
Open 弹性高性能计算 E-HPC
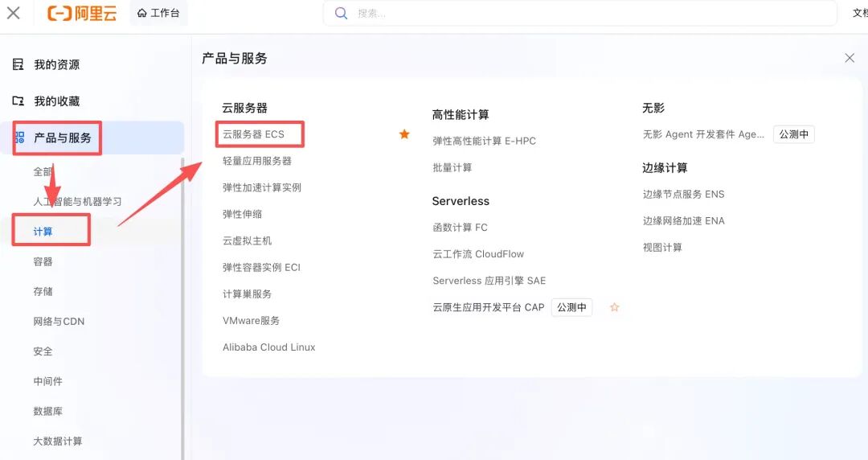[x=484, y=141]
